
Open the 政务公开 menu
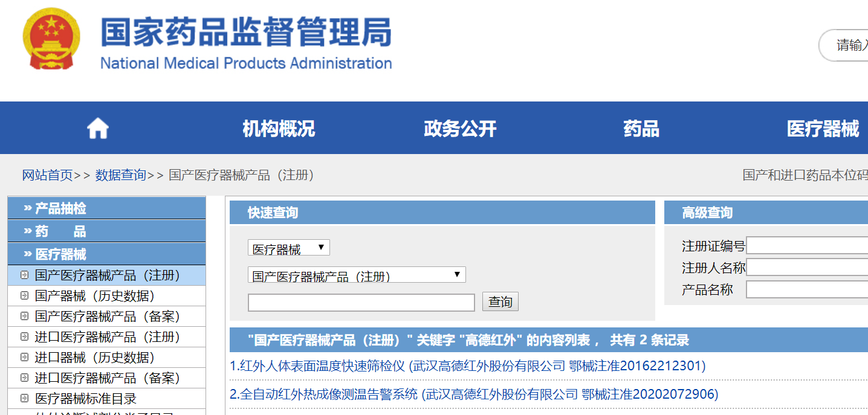click(x=459, y=127)
